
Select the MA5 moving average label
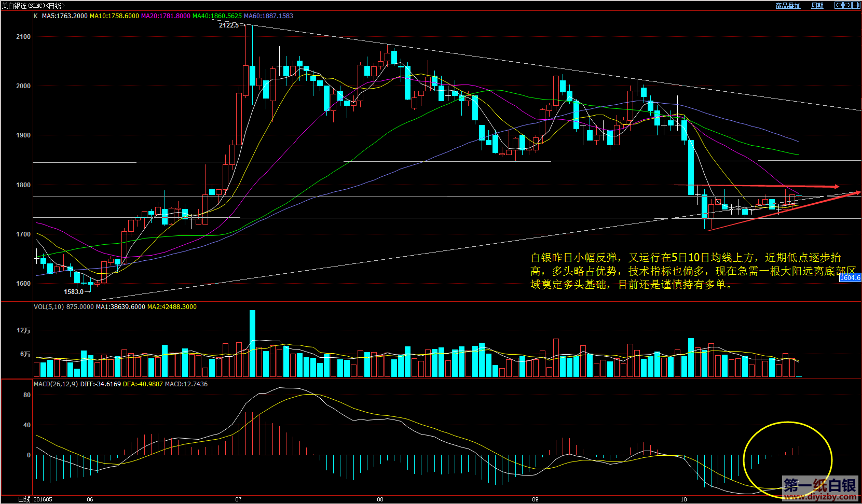click(64, 16)
